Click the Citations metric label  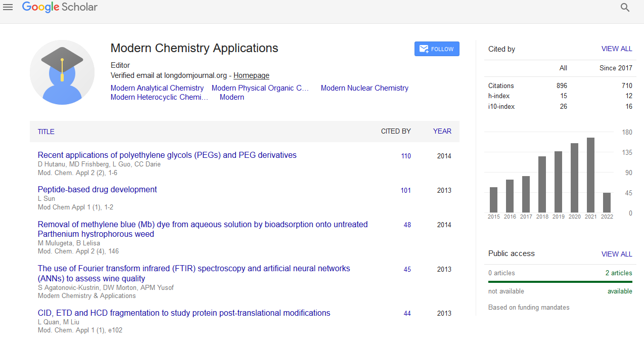tap(501, 86)
